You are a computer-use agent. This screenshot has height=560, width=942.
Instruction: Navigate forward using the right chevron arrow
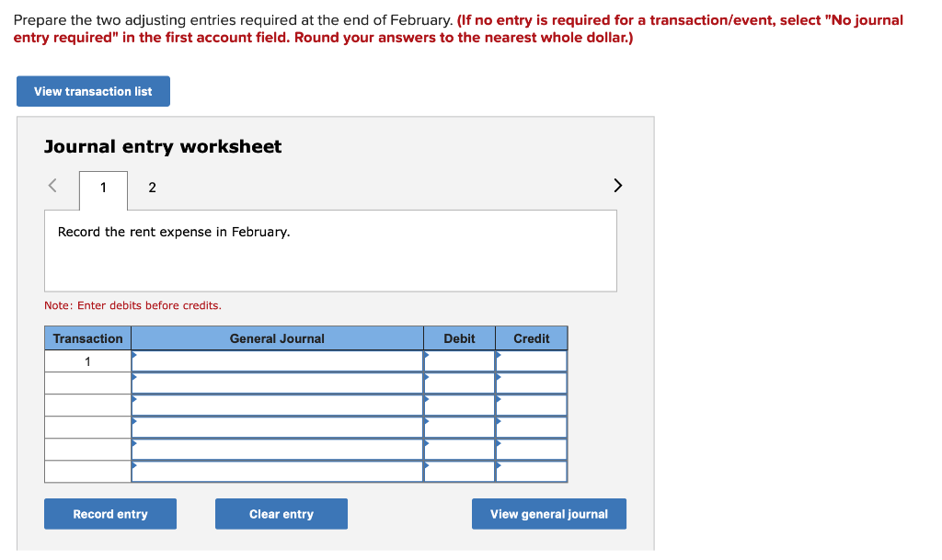coord(617,185)
